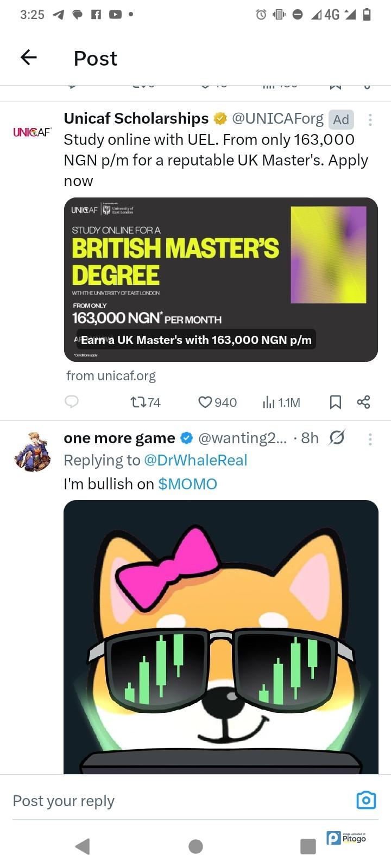
Task: Expand the Shiba dog sunglasses image
Action: [x=220, y=636]
